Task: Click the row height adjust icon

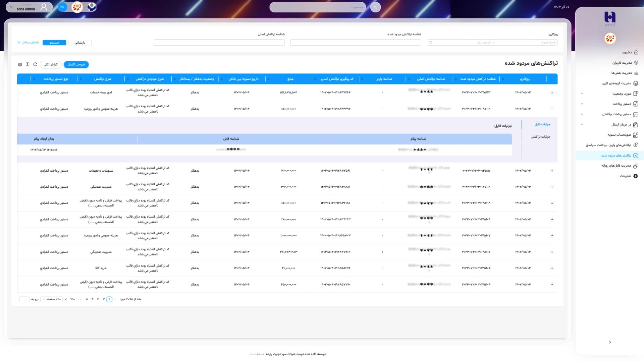Action: click(28, 64)
